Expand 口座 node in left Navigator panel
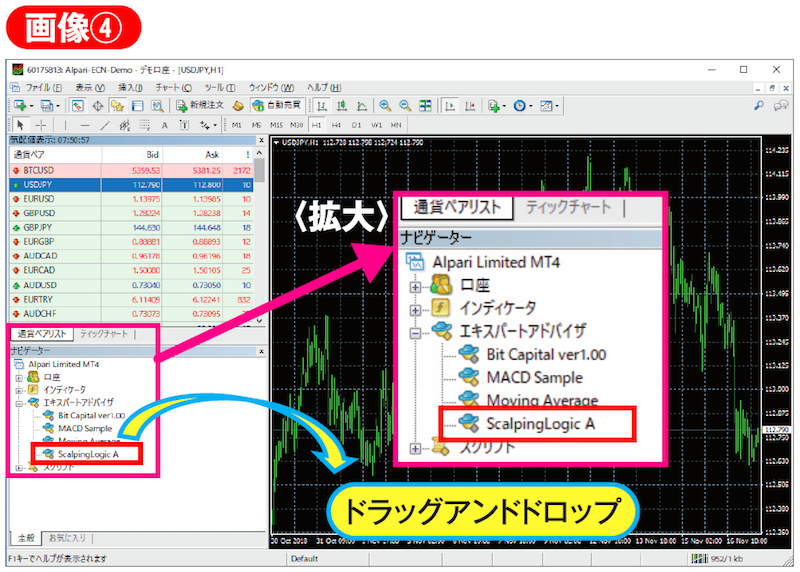Viewport: 800px width, 572px height. point(19,378)
